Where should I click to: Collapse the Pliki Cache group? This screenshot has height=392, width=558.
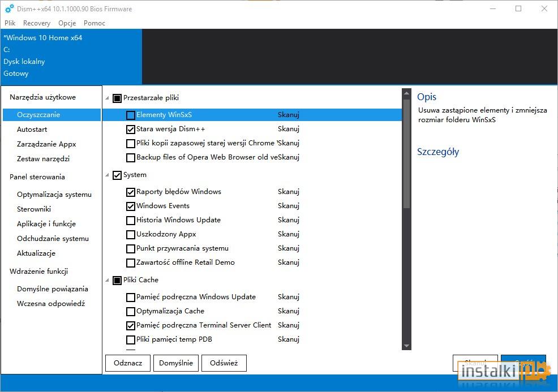(x=106, y=280)
